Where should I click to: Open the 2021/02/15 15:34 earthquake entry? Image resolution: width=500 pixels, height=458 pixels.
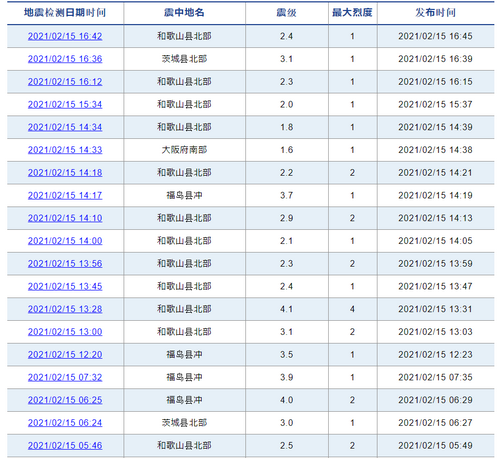65,104
